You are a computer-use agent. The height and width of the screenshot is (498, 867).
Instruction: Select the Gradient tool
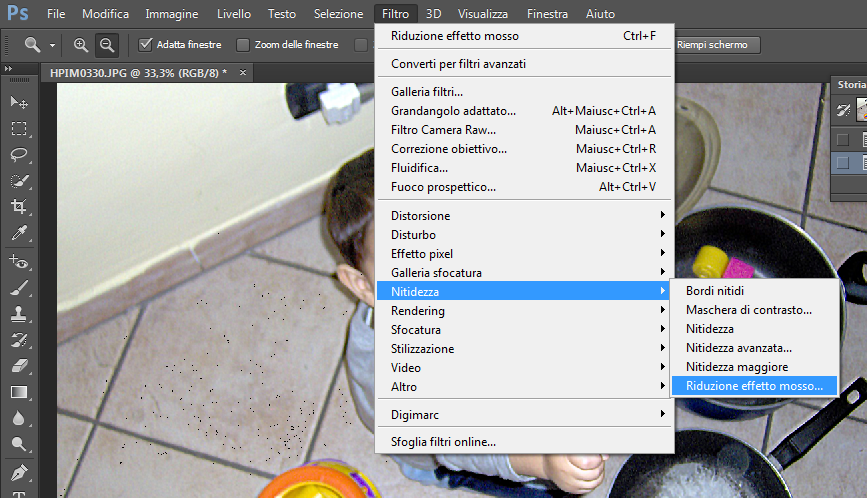[19, 392]
